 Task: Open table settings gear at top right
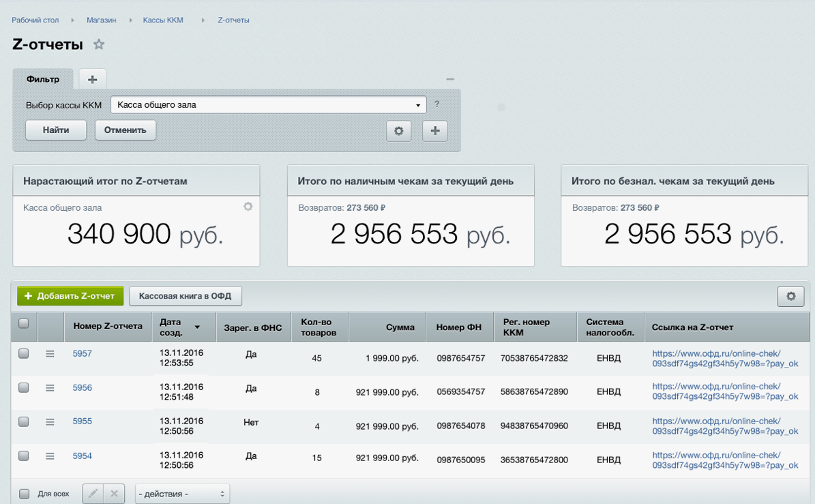click(x=790, y=296)
